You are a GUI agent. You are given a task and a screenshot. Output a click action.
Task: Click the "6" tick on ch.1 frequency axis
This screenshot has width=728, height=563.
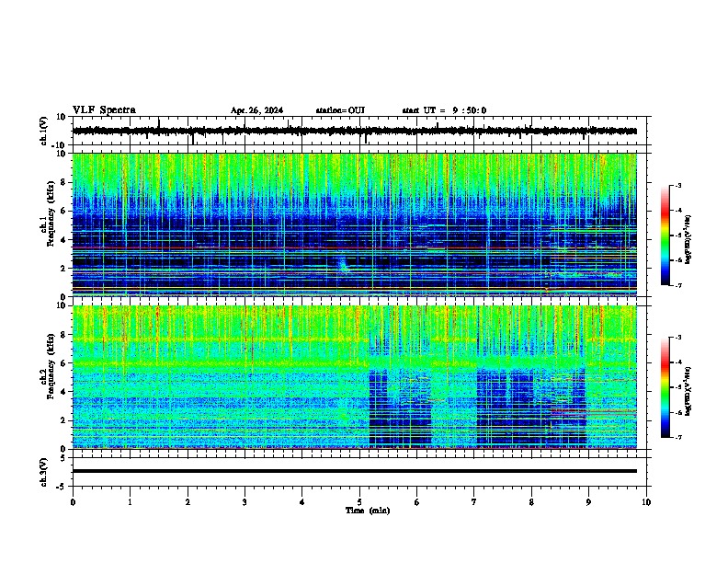(x=63, y=211)
